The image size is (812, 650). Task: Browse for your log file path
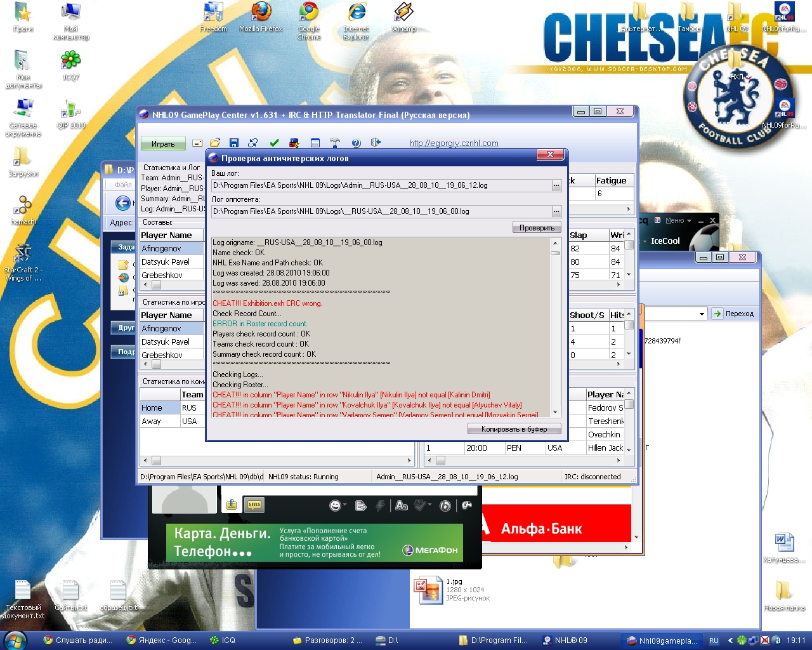556,185
